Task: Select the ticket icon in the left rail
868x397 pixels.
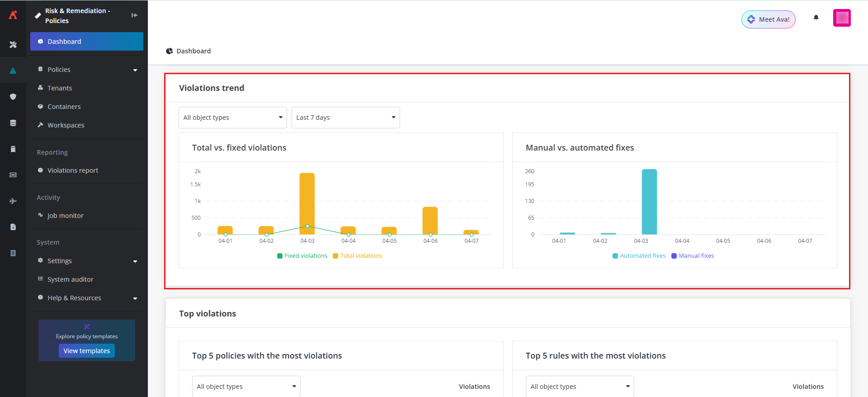Action: 13,175
